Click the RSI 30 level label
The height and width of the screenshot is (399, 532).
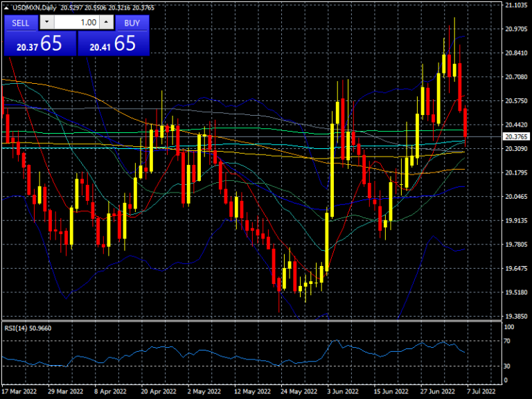[x=508, y=366]
